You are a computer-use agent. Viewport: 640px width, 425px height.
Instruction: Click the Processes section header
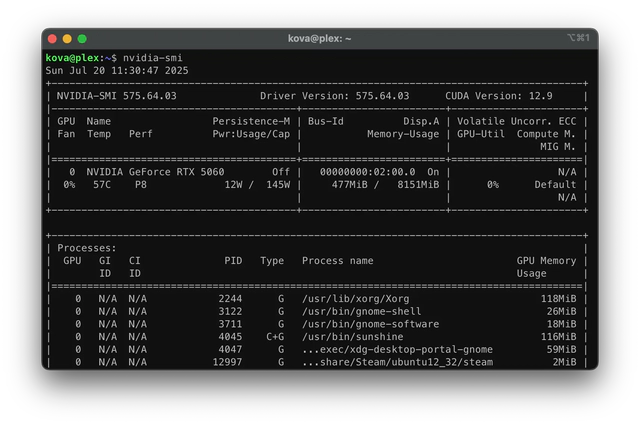(87, 248)
